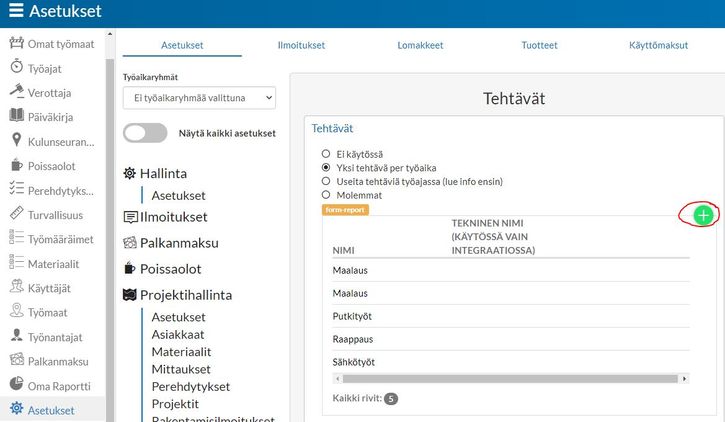Switch to the Käyttömaksut tab

[658, 45]
